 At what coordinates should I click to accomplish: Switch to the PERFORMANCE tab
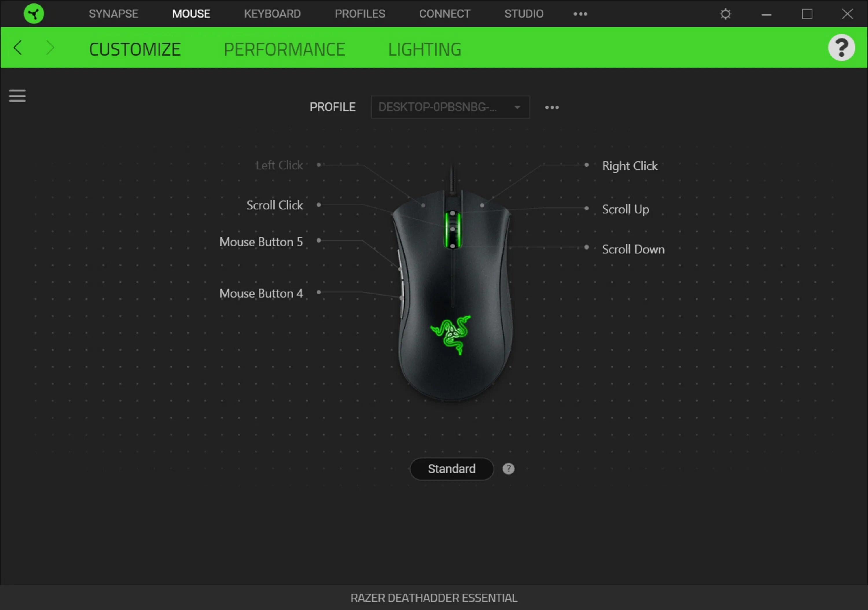tap(284, 49)
